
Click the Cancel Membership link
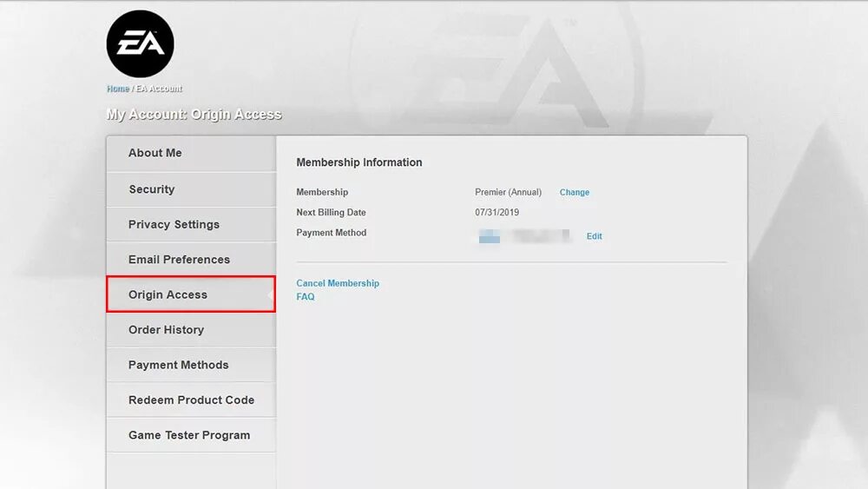(x=338, y=283)
